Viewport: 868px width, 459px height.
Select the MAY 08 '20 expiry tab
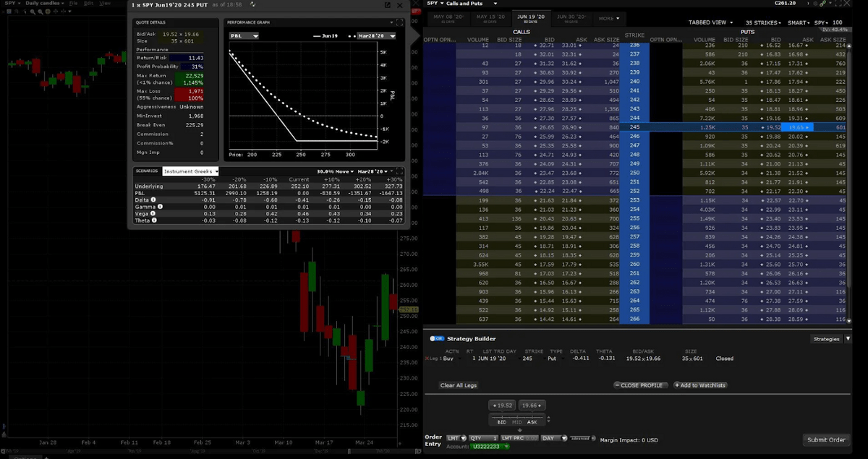tap(448, 17)
